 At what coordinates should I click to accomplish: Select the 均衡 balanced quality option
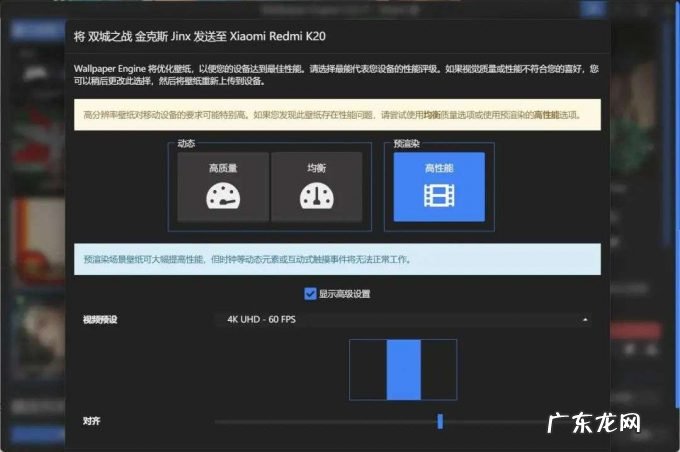[x=317, y=187]
